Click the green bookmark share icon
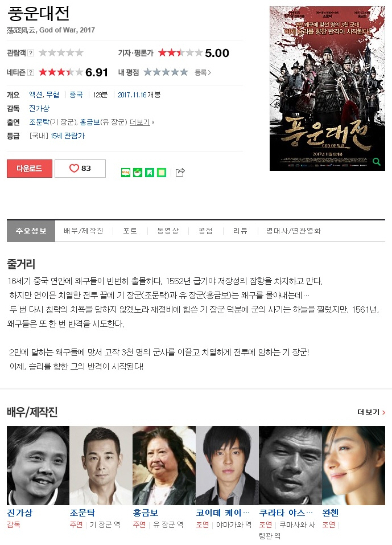This screenshot has height=545, width=392. point(150,173)
